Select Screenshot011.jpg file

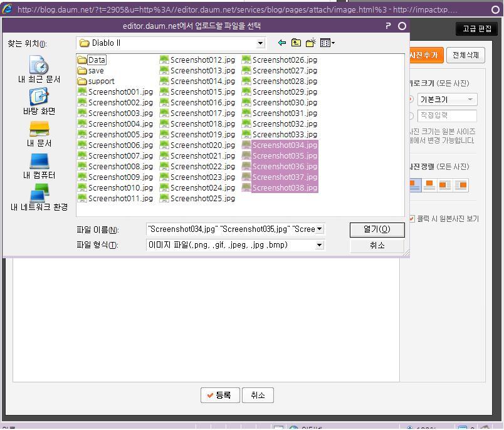(115, 198)
